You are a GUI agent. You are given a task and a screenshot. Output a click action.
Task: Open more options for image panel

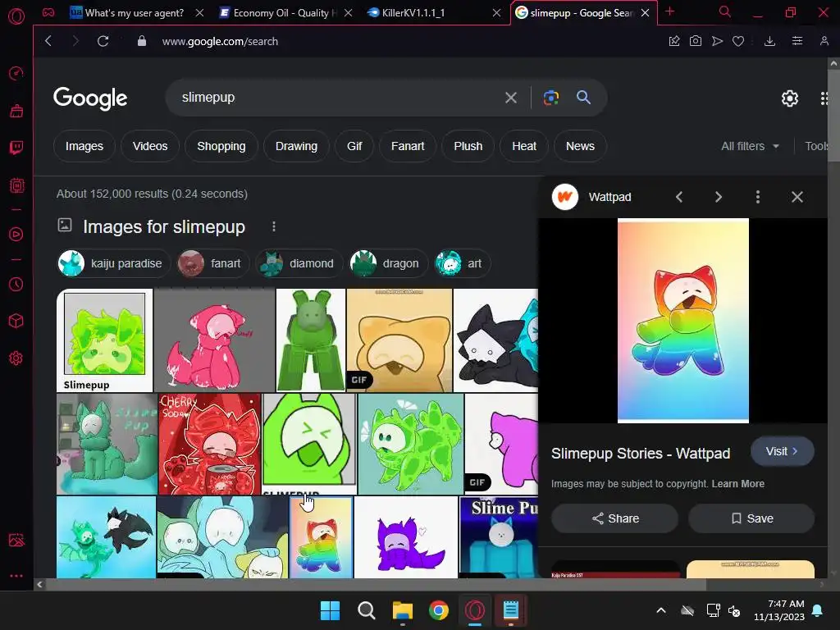(x=757, y=197)
